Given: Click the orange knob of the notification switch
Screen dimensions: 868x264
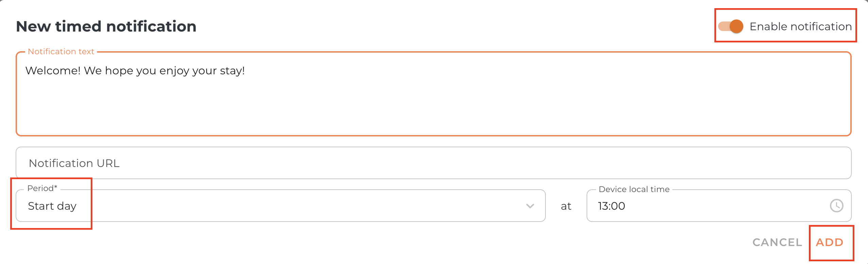Looking at the screenshot, I should pyautogui.click(x=736, y=26).
